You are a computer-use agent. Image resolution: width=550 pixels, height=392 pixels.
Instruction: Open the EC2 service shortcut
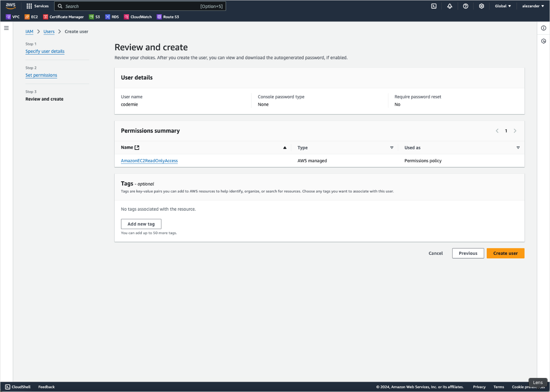coord(31,17)
